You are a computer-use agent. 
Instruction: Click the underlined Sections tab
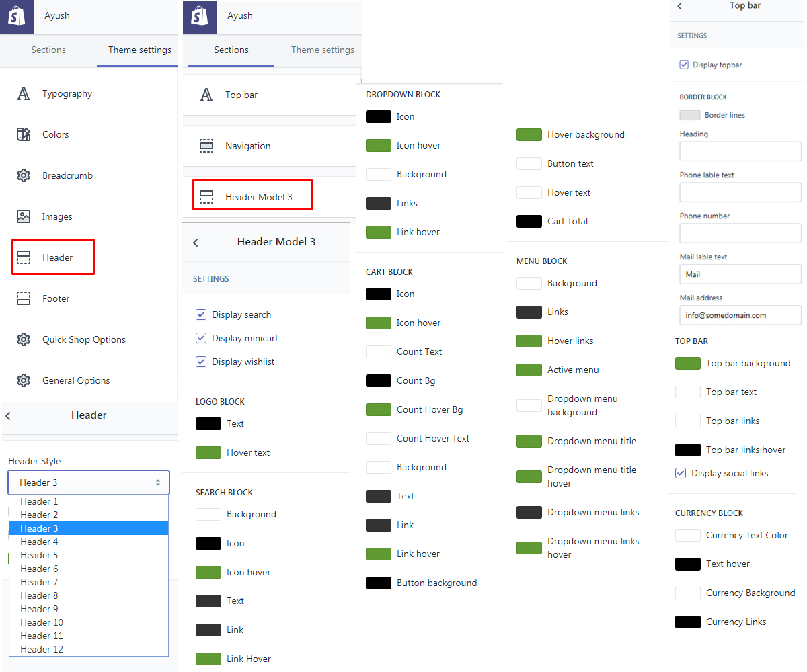pos(231,50)
